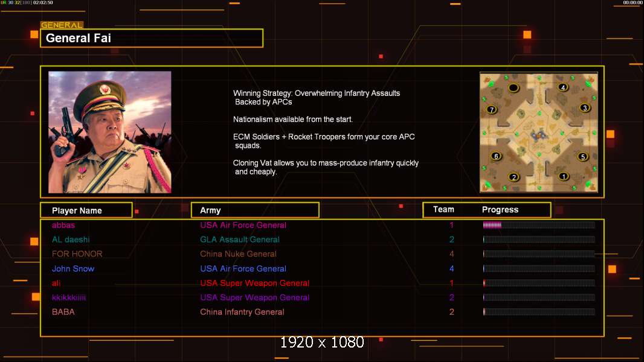Click the central structure on the minimap

click(x=538, y=135)
